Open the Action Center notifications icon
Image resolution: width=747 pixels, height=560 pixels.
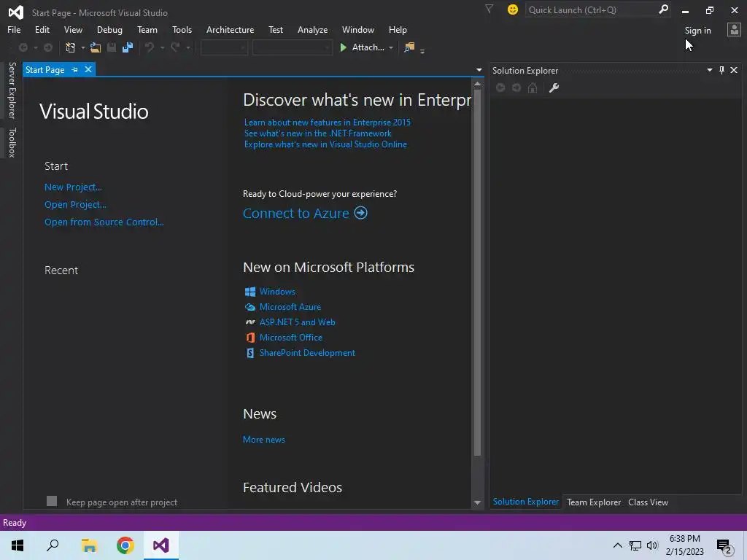coord(724,546)
